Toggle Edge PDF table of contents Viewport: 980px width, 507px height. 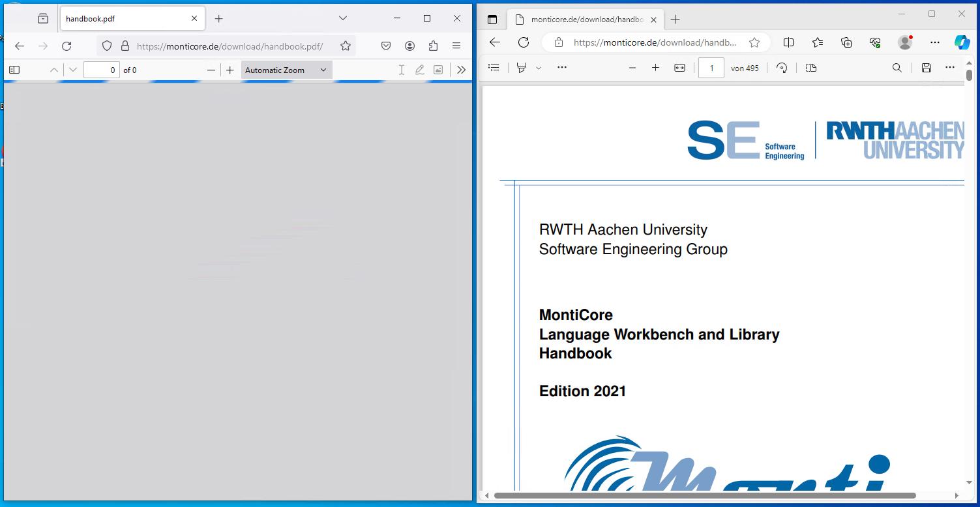tap(494, 68)
